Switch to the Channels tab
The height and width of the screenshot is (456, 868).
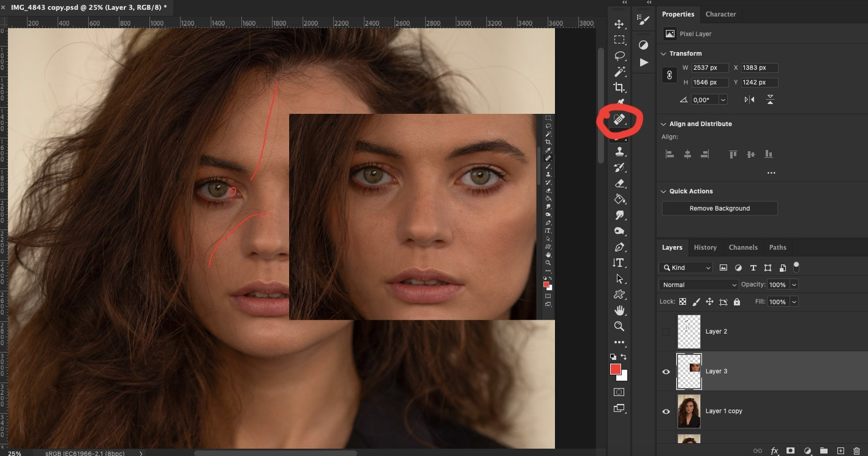743,247
